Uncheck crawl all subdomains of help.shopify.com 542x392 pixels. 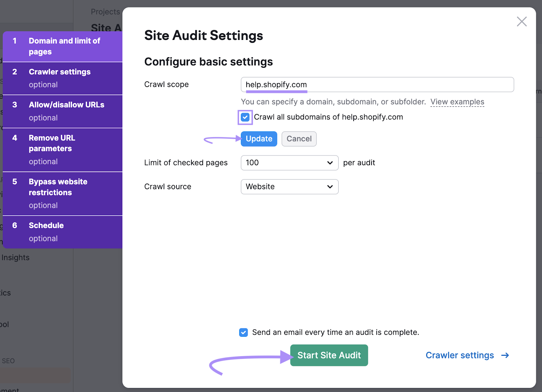[x=245, y=117]
